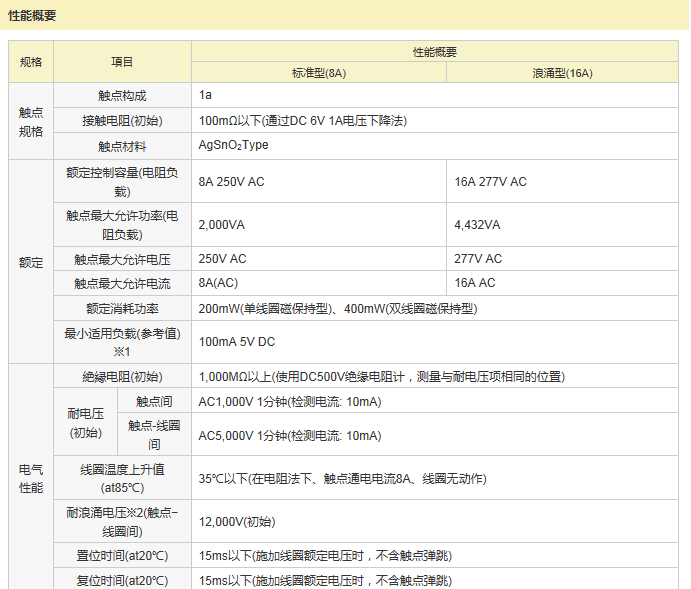
Task: Select the AC5,000V withstand voltage value
Action: [x=289, y=436]
